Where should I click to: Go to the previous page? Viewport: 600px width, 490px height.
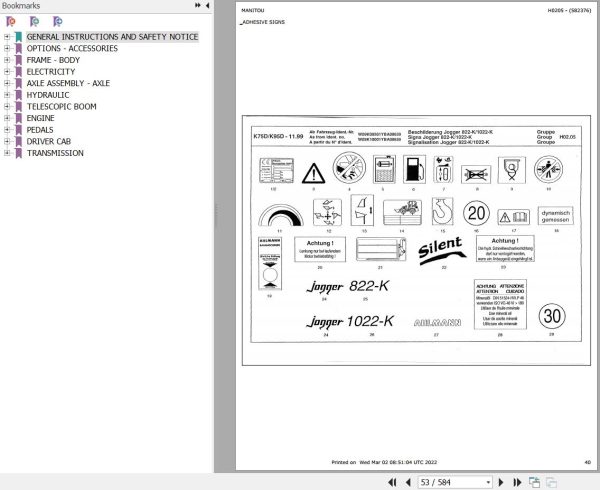click(408, 482)
